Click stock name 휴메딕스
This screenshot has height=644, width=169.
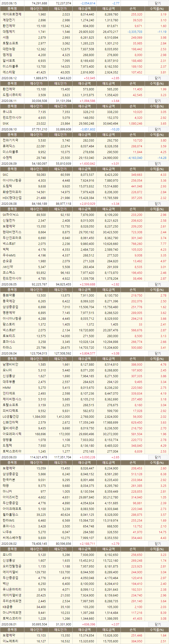coord(9,146)
